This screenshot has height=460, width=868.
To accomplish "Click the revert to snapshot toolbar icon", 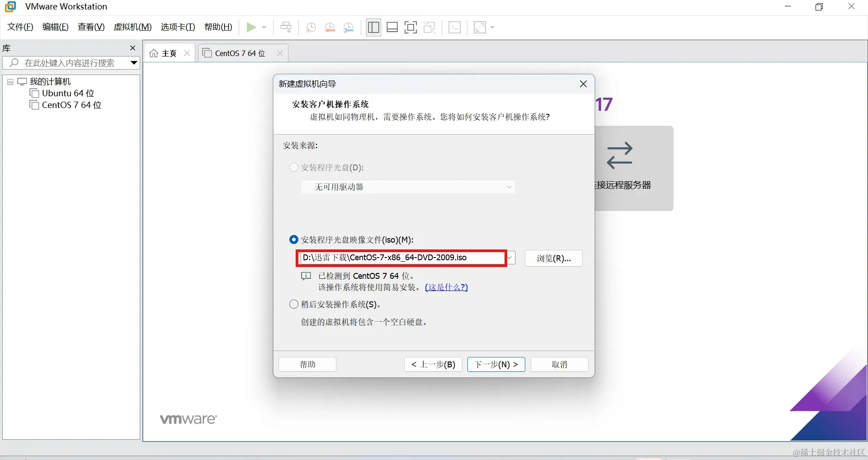I will coord(330,28).
